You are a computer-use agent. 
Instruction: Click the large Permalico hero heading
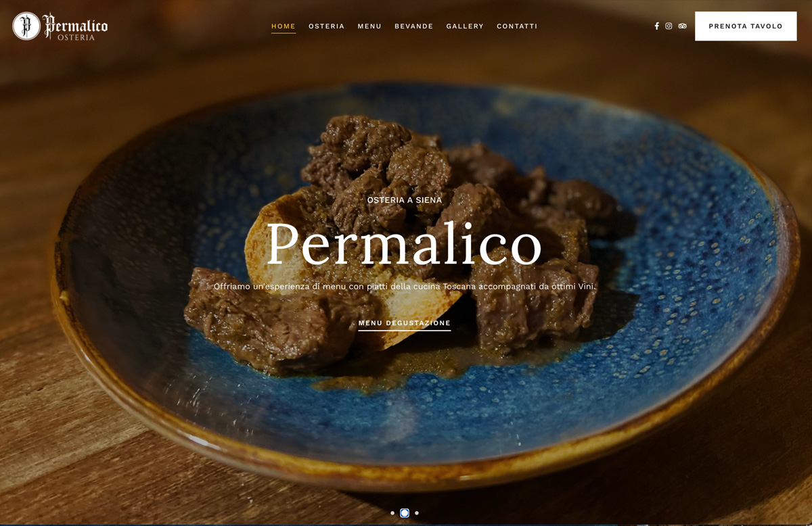[405, 244]
